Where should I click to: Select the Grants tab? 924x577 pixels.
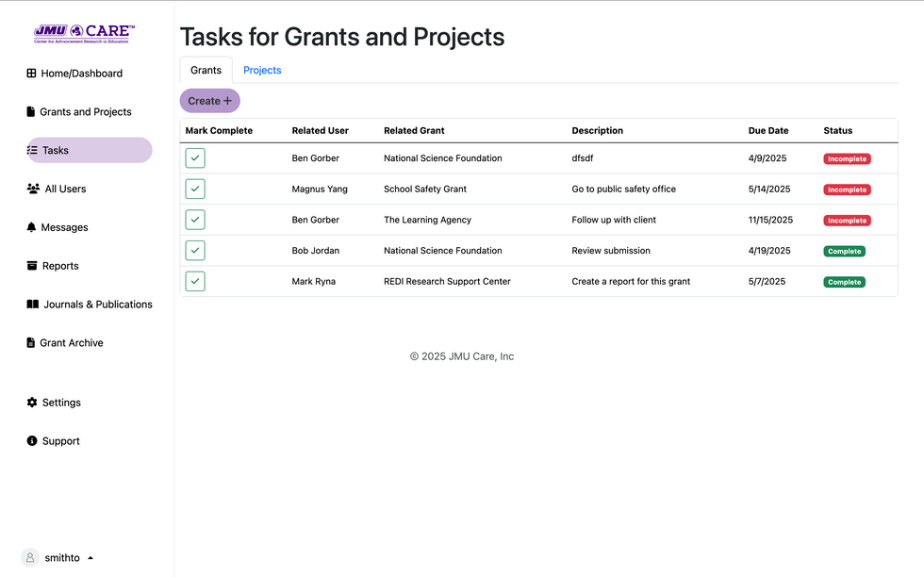(206, 71)
